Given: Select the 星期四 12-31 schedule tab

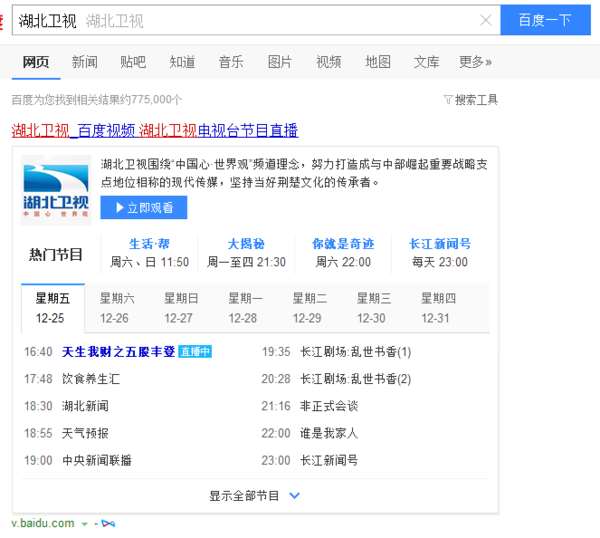Looking at the screenshot, I should [x=438, y=308].
